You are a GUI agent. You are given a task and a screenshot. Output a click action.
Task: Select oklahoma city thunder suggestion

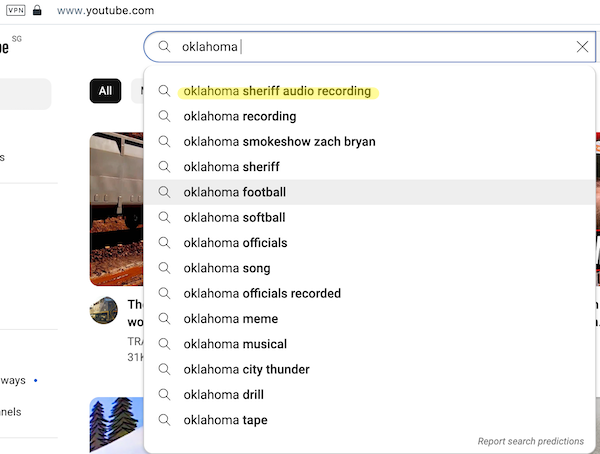click(x=369, y=369)
